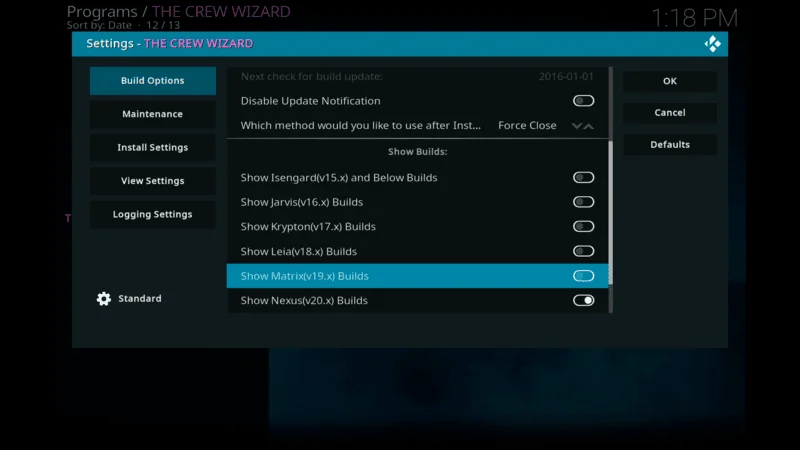Open the Maintenance category
The image size is (800, 450).
[153, 114]
